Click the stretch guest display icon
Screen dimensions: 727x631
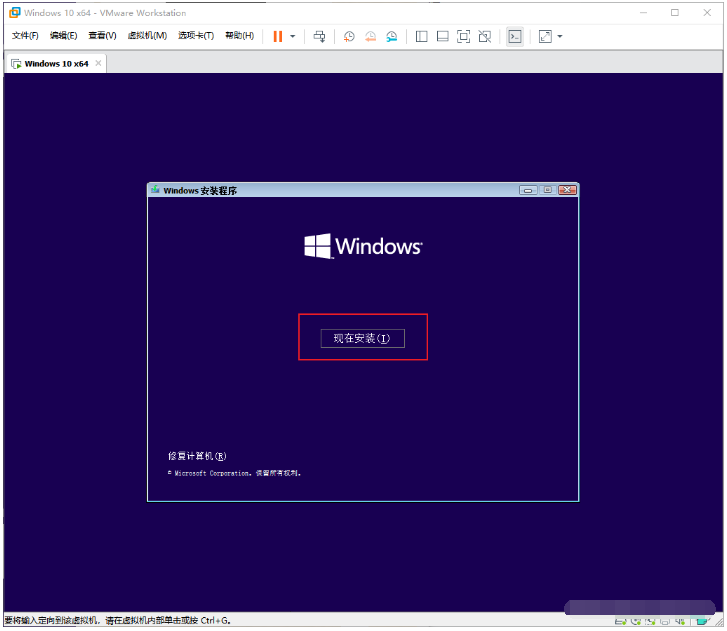tap(545, 36)
